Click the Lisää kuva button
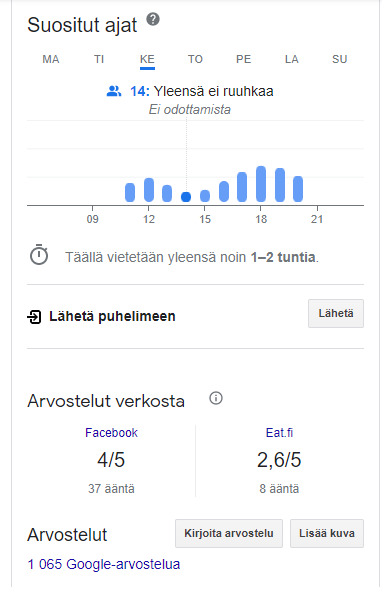Screen dimensions: 382x612 (x=327, y=533)
